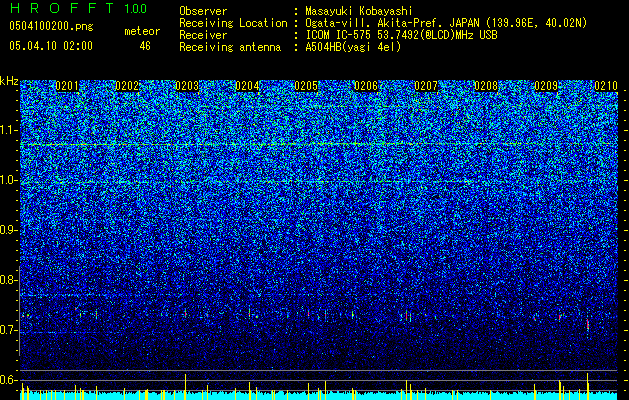The image size is (629, 400).
Task: Click the 0204 time marker
Action: point(247,86)
